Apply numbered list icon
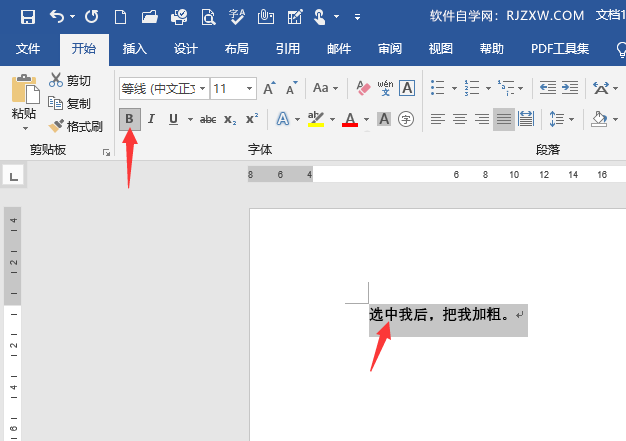The image size is (626, 441). [471, 88]
